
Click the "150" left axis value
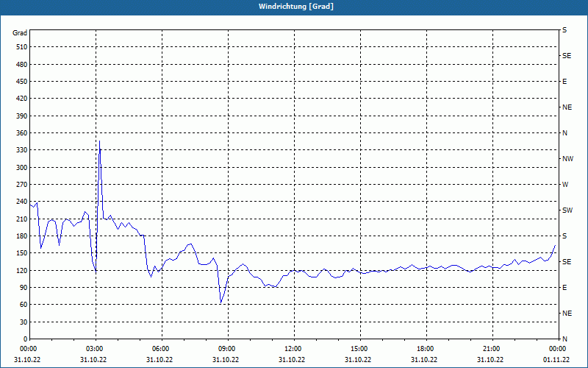point(22,253)
